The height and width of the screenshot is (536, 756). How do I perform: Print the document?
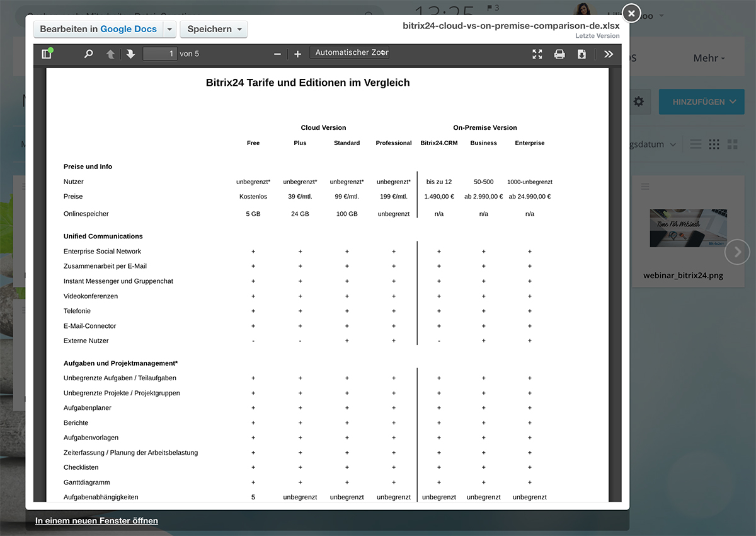tap(559, 54)
